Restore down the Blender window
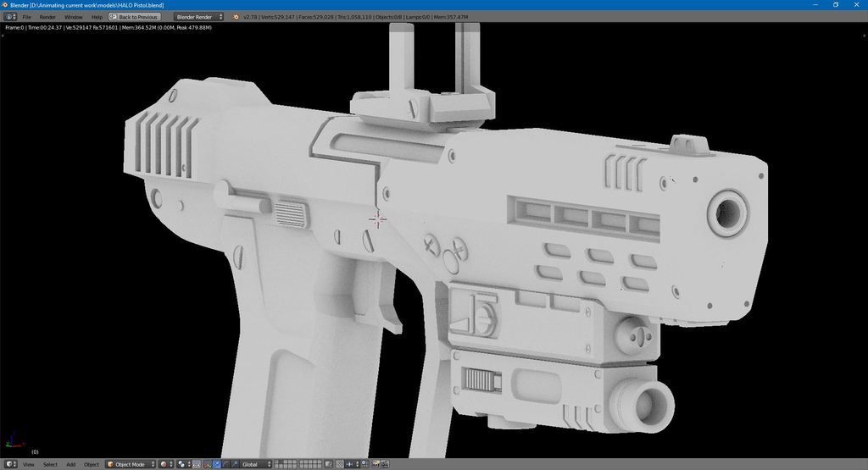This screenshot has width=868, height=470. click(x=836, y=4)
